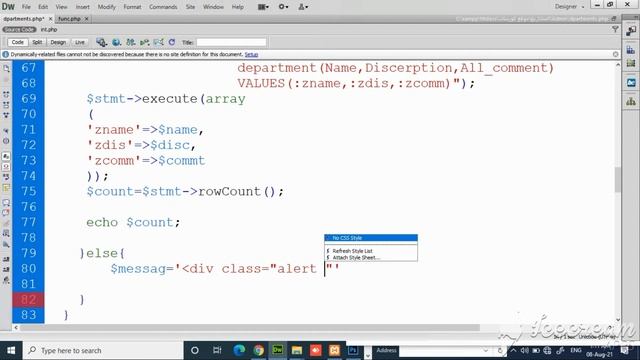
Task: Click line number 82 in the gutter
Action: pyautogui.click(x=28, y=299)
